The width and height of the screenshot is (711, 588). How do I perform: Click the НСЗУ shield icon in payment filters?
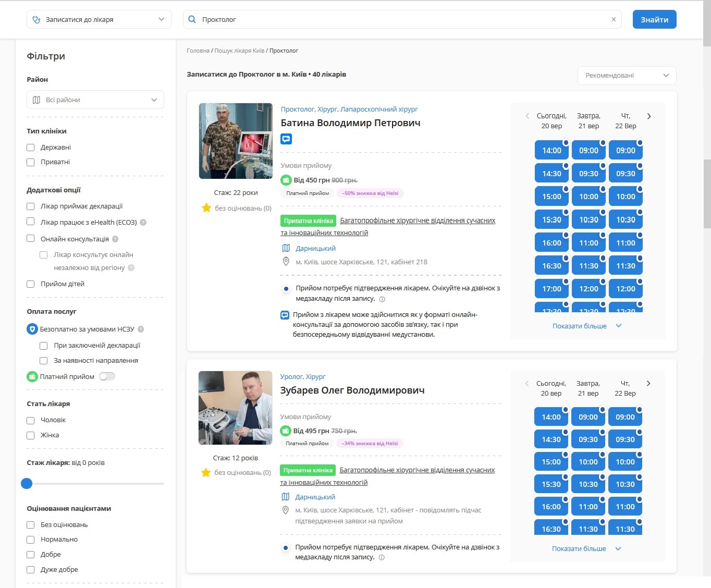pyautogui.click(x=32, y=329)
